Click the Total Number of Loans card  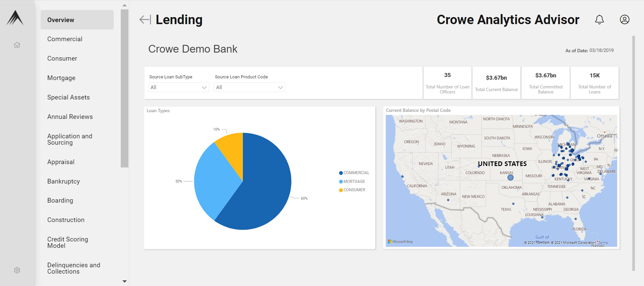594,83
